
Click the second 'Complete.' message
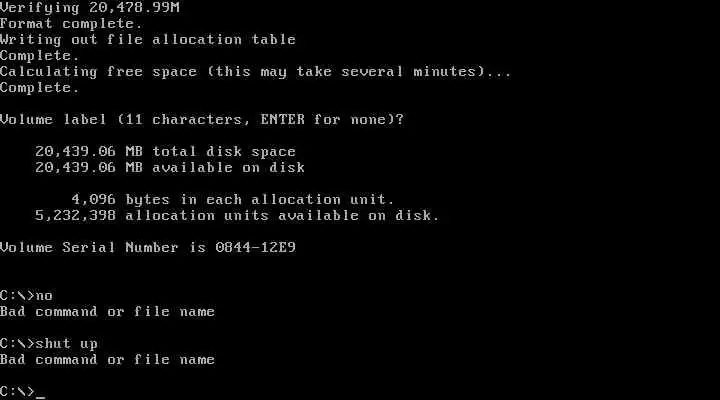tap(40, 88)
